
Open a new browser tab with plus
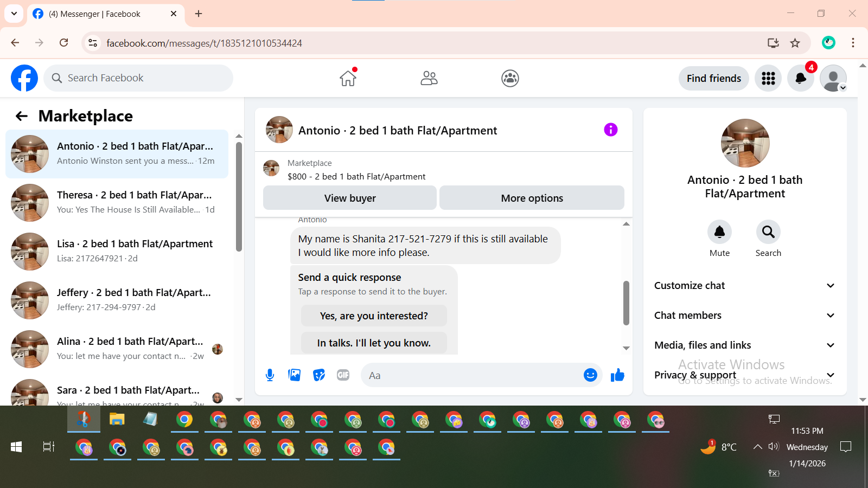pos(199,14)
